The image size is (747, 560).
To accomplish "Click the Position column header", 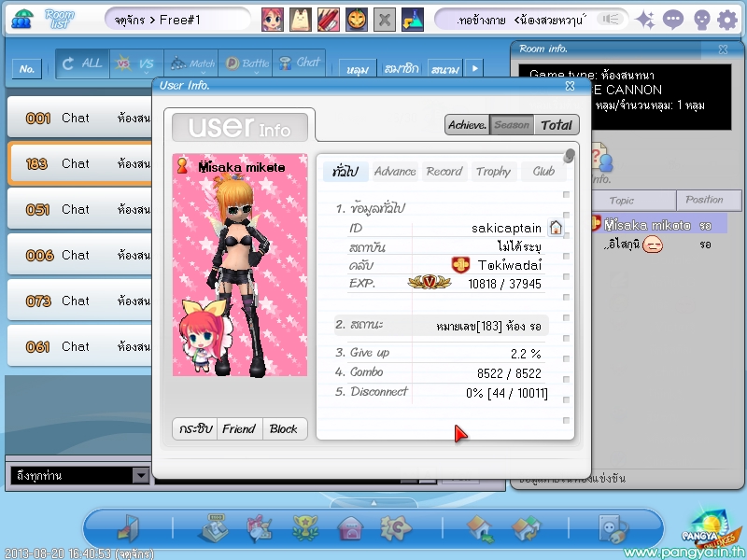I will 709,201.
